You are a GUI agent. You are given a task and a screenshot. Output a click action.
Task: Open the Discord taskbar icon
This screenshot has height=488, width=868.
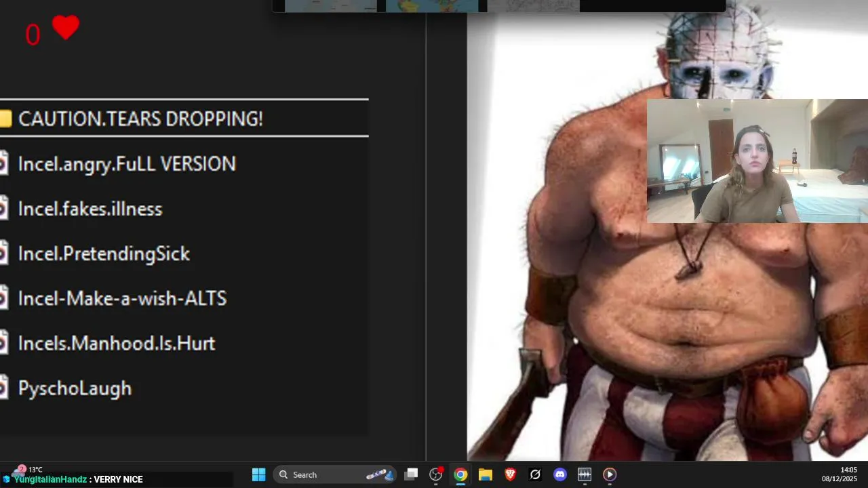(x=559, y=474)
